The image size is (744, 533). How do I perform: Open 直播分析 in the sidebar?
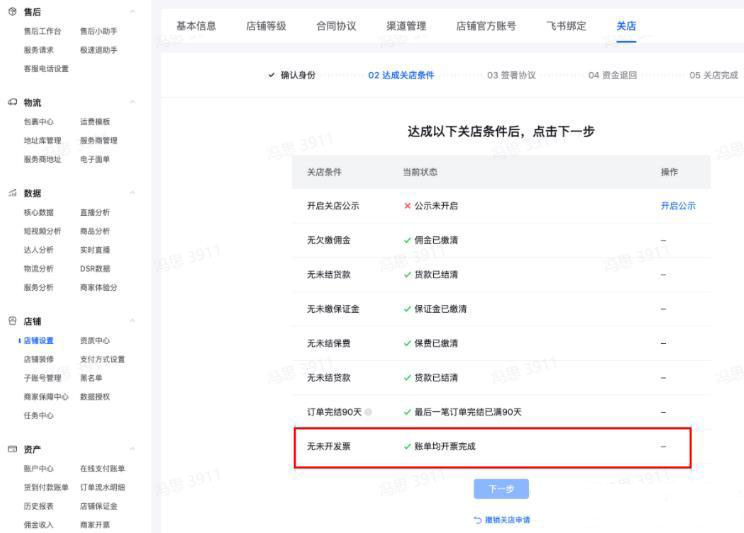point(95,212)
